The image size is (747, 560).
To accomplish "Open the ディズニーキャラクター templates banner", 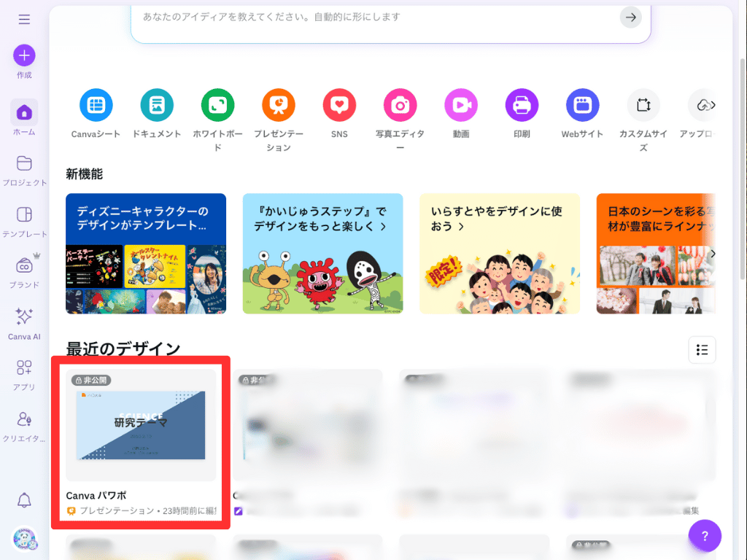I will tap(146, 253).
